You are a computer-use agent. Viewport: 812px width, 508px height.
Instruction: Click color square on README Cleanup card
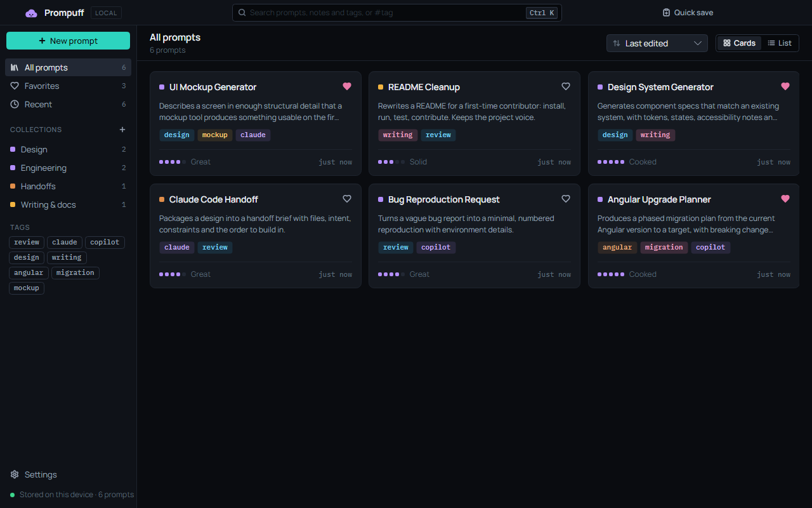[x=381, y=87]
